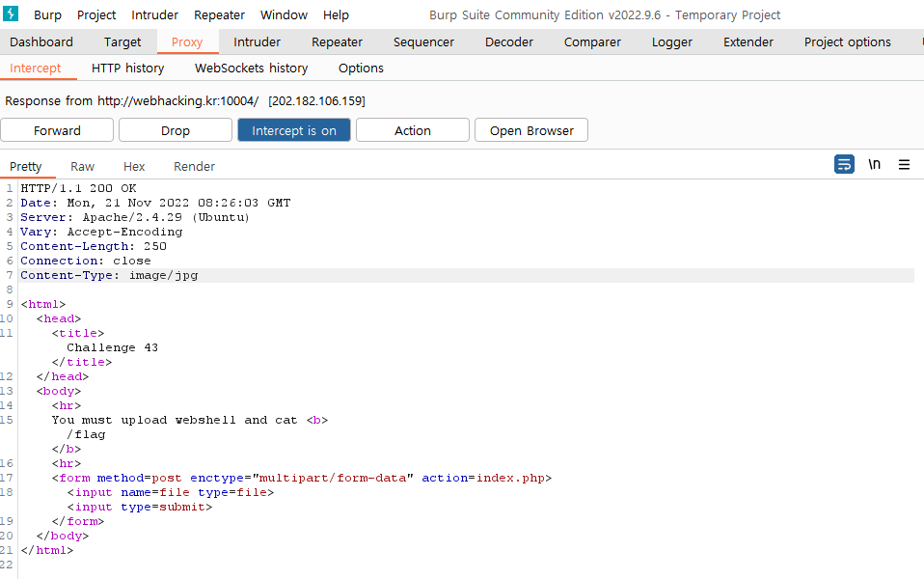
Task: Click the form method=post line
Action: point(302,478)
